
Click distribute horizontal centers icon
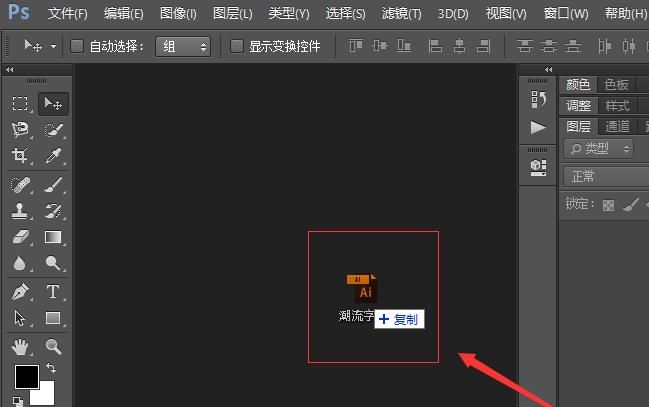(x=629, y=46)
